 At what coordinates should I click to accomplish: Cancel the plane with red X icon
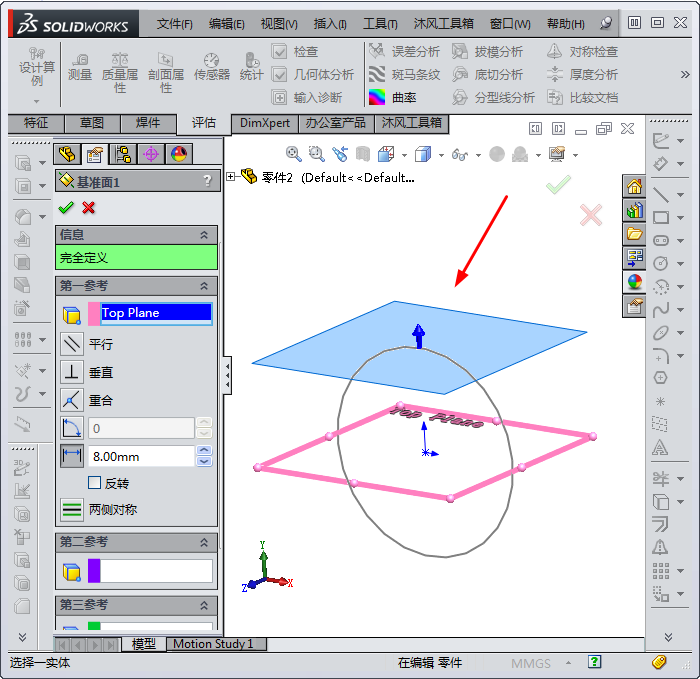click(89, 207)
